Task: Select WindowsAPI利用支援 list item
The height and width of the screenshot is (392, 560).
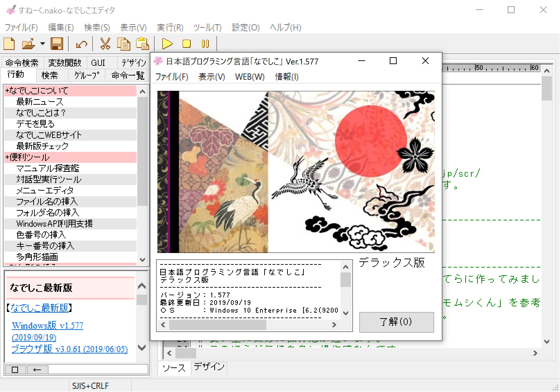Action: click(70, 224)
